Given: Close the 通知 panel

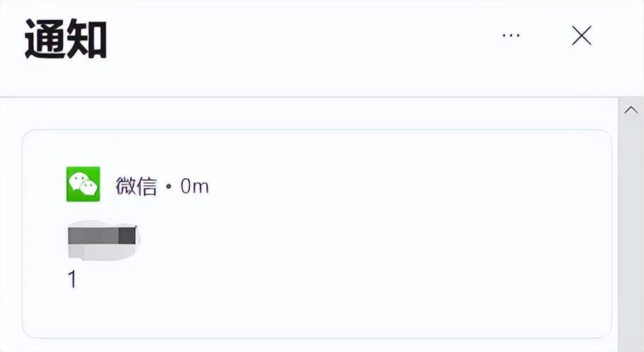Looking at the screenshot, I should click(x=581, y=35).
